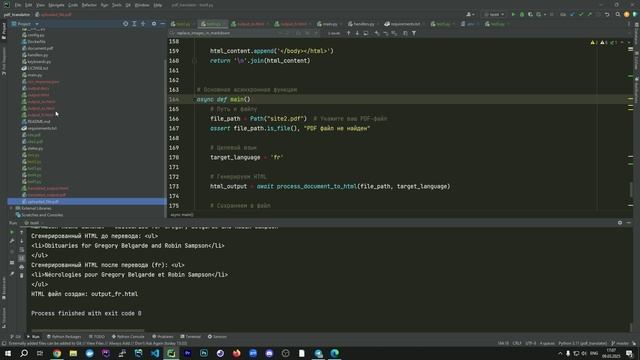Click the Run console horizontal scrollbar
Image resolution: width=640 pixels, height=360 pixels.
(x=88, y=330)
